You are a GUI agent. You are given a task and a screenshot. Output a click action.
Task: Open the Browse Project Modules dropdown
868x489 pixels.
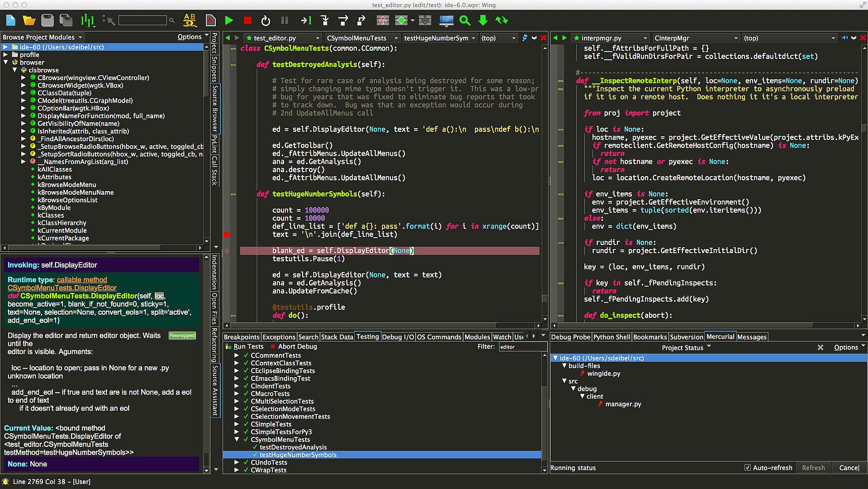(42, 37)
